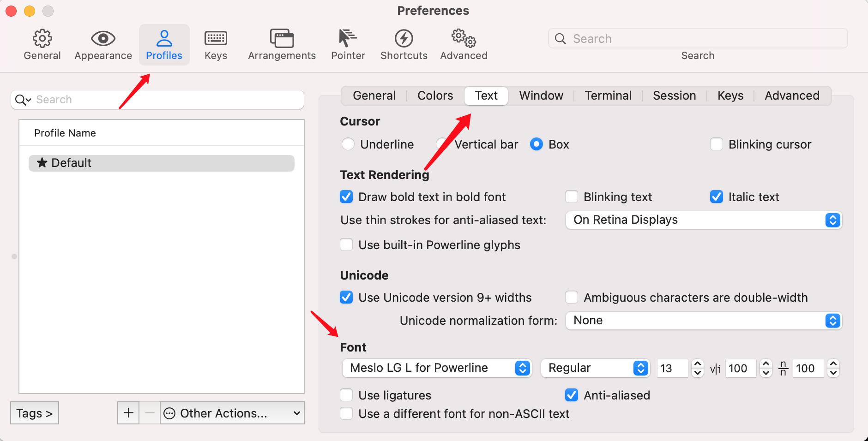Open the Regular font style dropdown
The height and width of the screenshot is (441, 868).
pos(595,368)
